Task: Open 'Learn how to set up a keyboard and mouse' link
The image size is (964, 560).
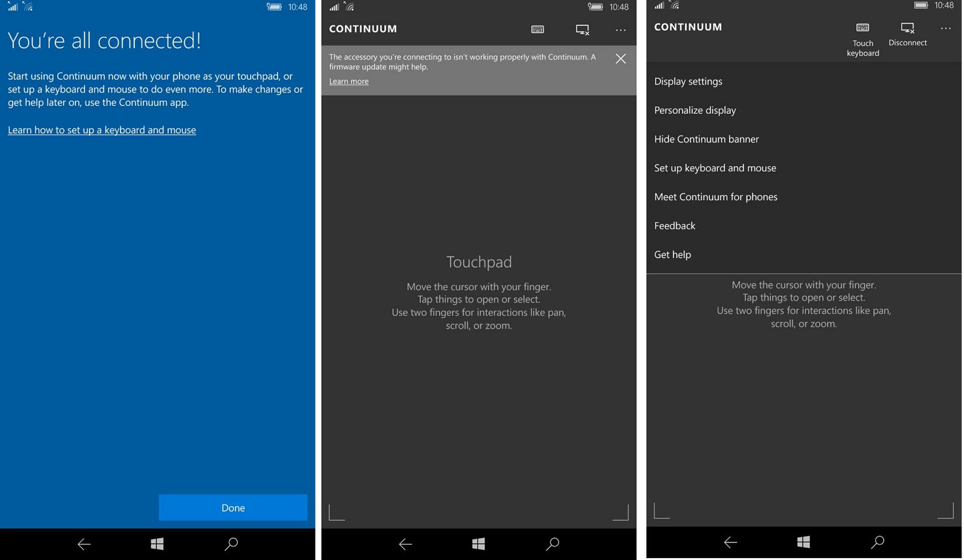Action: 102,130
